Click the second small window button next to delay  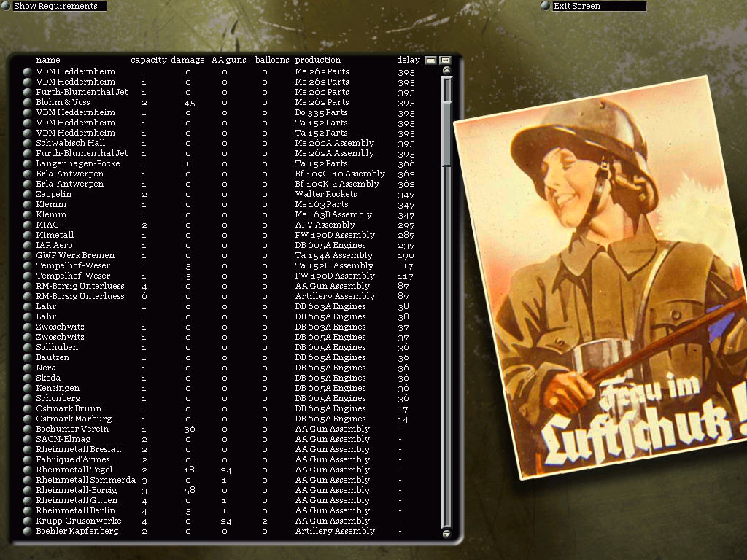click(x=445, y=60)
